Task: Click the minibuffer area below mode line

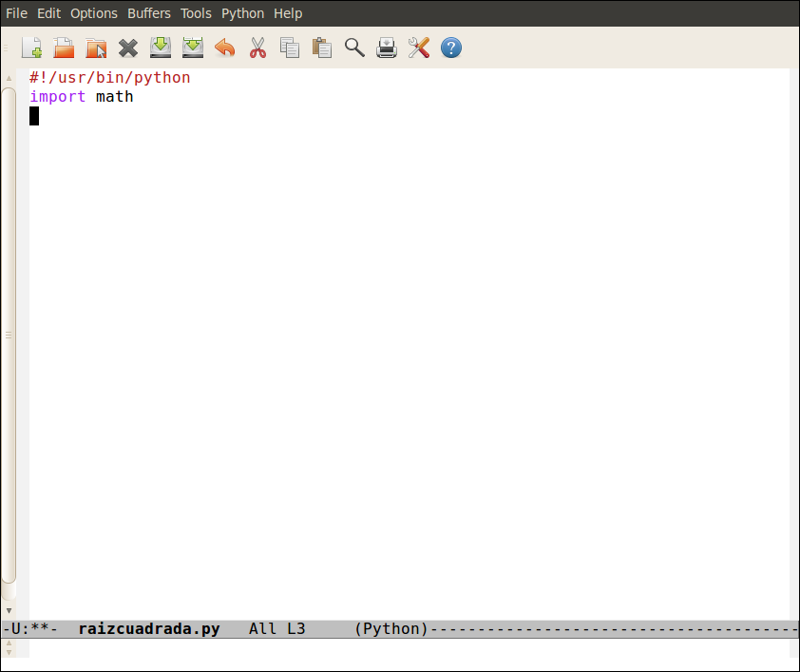Action: 409,648
